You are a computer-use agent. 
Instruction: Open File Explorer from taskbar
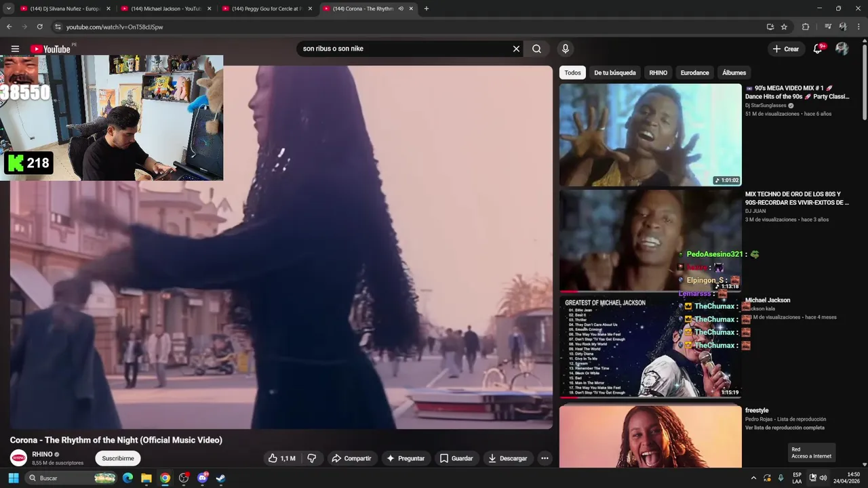pos(146,478)
